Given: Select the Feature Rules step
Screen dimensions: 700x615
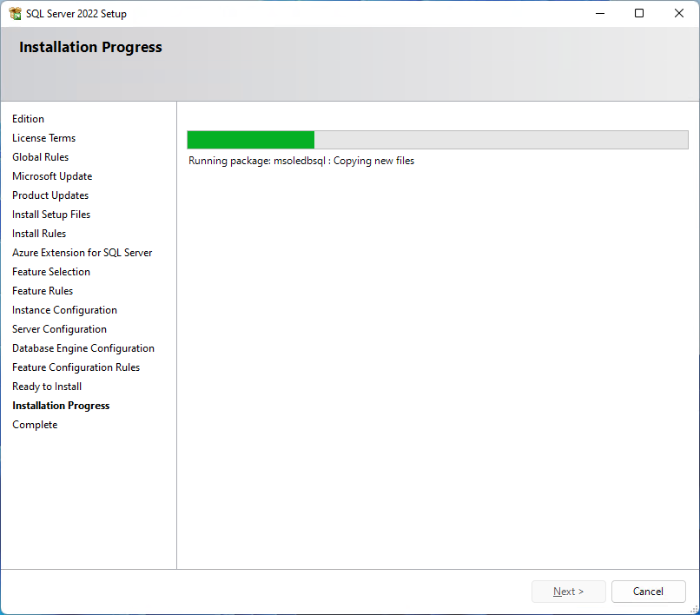Looking at the screenshot, I should click(43, 291).
